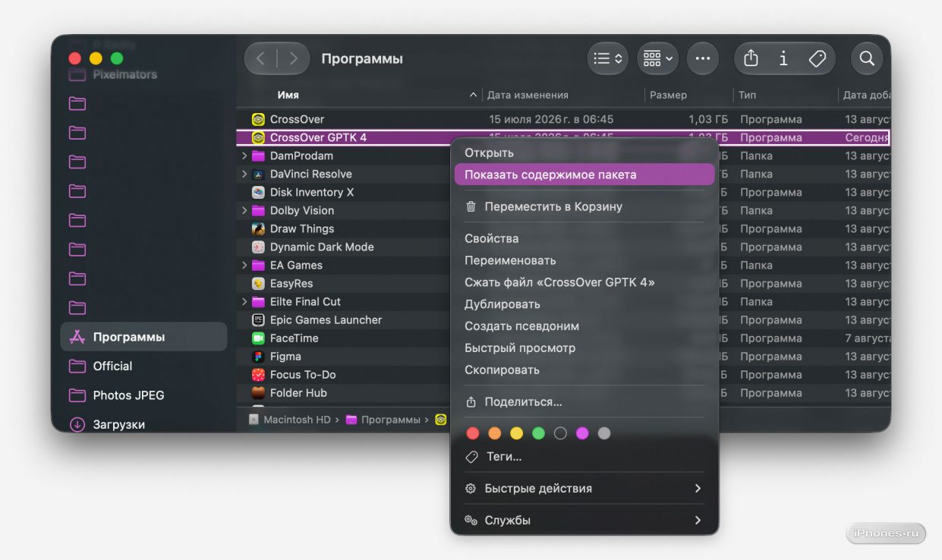Click the Dolby Vision folder icon
This screenshot has height=560, width=942.
point(258,210)
